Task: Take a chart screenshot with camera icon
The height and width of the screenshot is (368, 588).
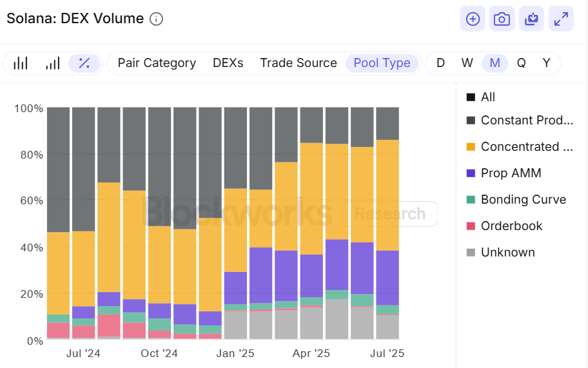Action: coord(502,19)
